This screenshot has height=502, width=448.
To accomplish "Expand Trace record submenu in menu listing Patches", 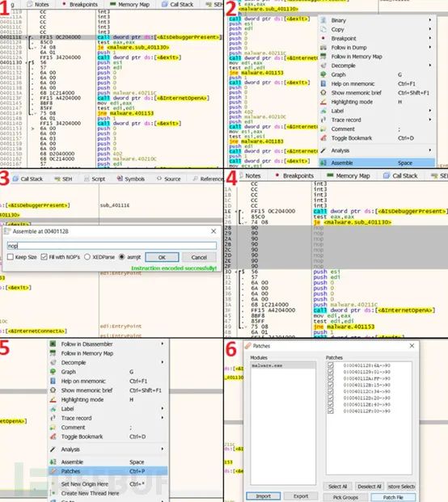I will point(163,418).
